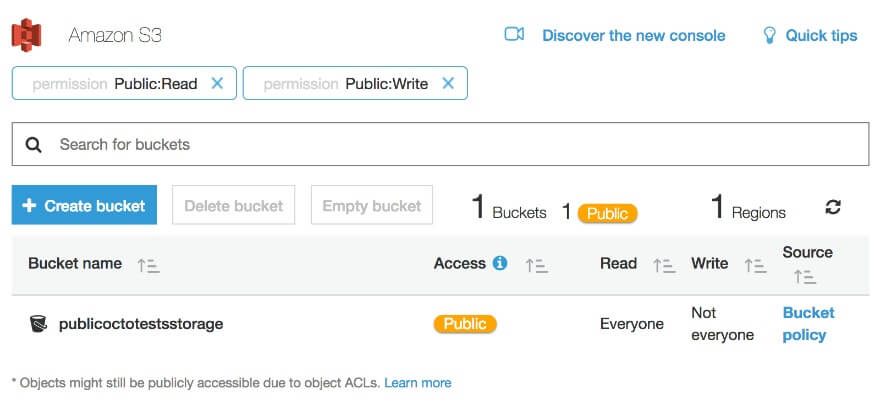Select the publicoctotestsstorage bucket row
Viewport: 876px width, 413px height.
440,324
